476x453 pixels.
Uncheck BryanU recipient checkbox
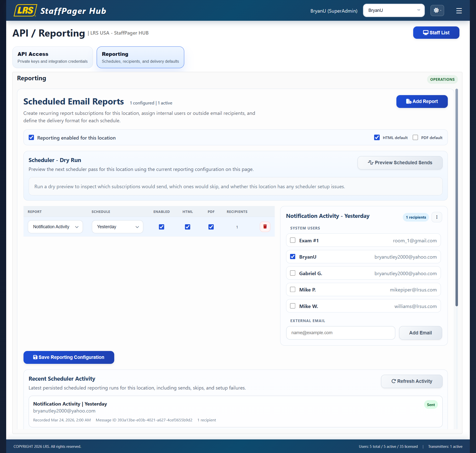pyautogui.click(x=293, y=257)
